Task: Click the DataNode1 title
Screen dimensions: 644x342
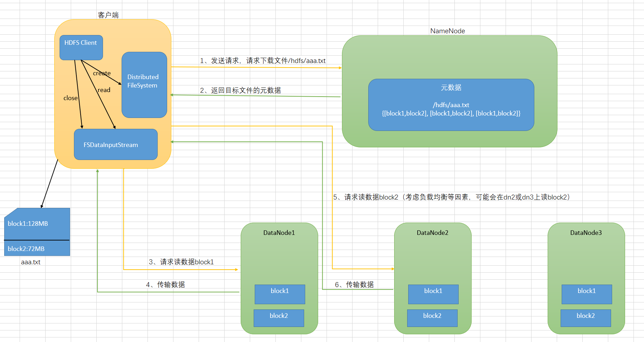Action: coord(279,233)
